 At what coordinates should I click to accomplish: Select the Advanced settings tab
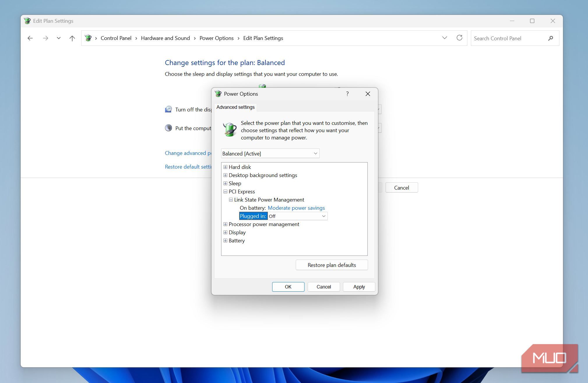click(x=235, y=107)
